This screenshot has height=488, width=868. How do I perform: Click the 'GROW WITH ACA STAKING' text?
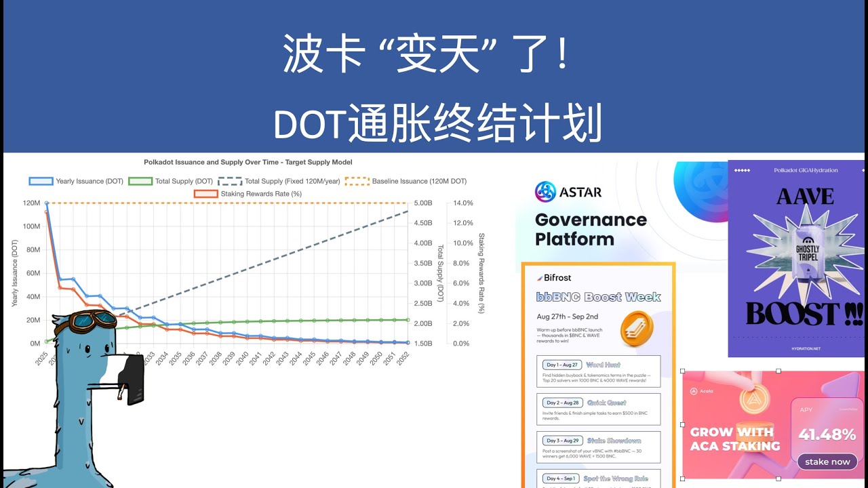pos(735,439)
